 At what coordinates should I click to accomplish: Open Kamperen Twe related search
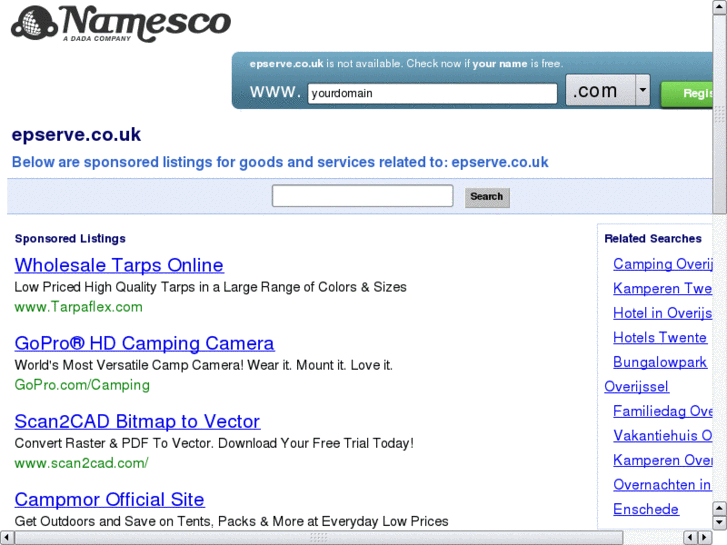click(x=663, y=289)
